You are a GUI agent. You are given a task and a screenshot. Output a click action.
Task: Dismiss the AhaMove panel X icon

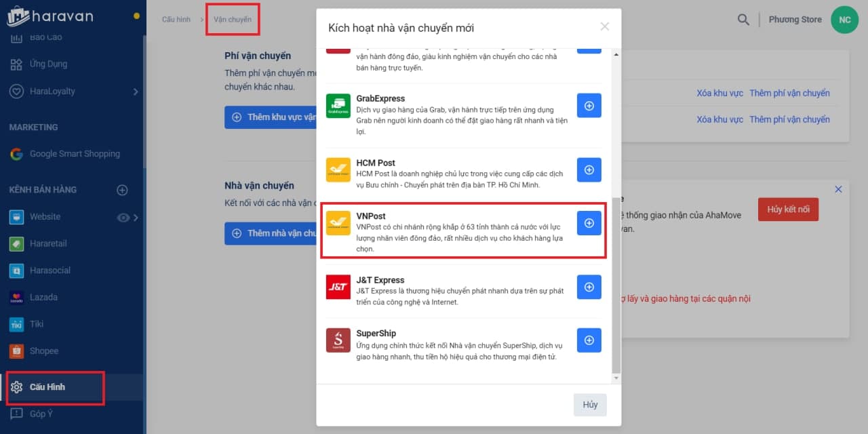[x=838, y=189]
